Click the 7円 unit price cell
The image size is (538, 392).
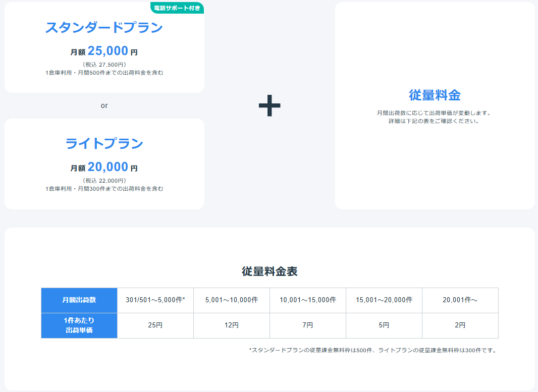(x=308, y=325)
